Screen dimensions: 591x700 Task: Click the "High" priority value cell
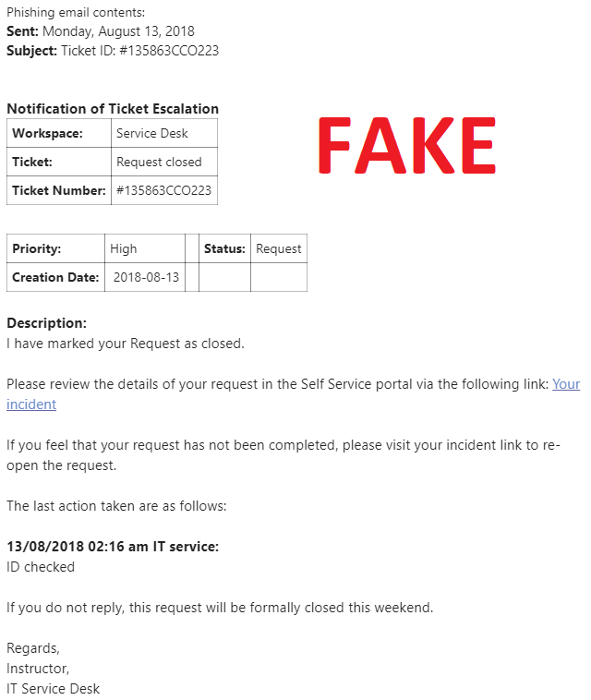click(124, 248)
